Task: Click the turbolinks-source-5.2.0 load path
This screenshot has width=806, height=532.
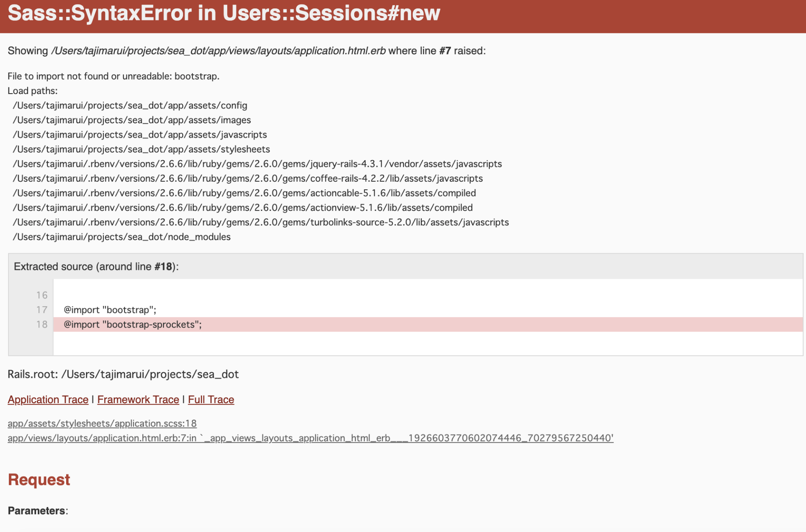Action: pos(261,222)
